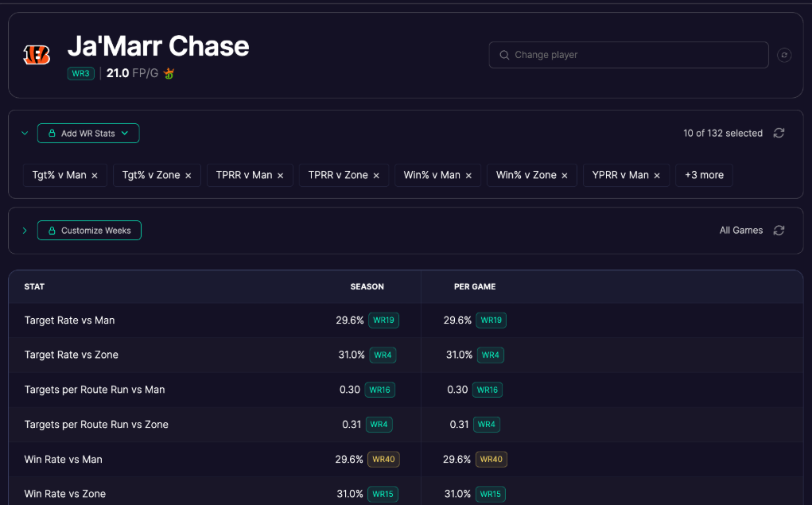Click the per game WR15 badge for Win Rate vs Zone
This screenshot has width=812, height=505.
coord(491,494)
